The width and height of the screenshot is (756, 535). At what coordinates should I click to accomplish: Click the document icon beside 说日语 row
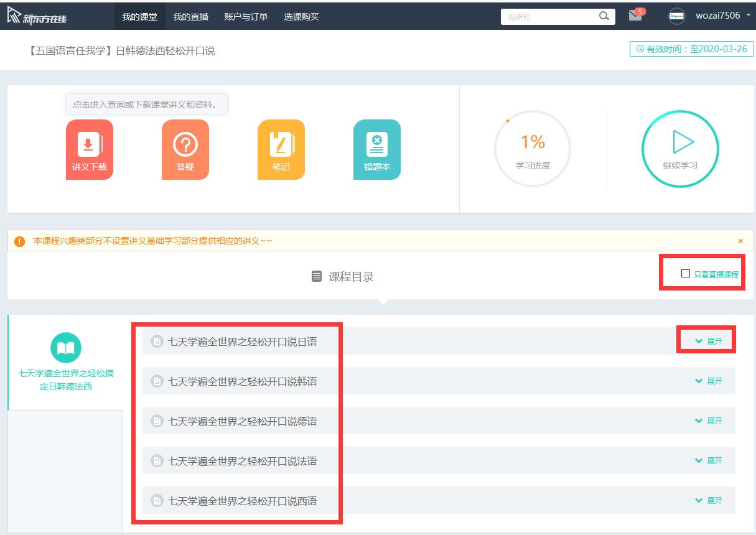coord(157,342)
